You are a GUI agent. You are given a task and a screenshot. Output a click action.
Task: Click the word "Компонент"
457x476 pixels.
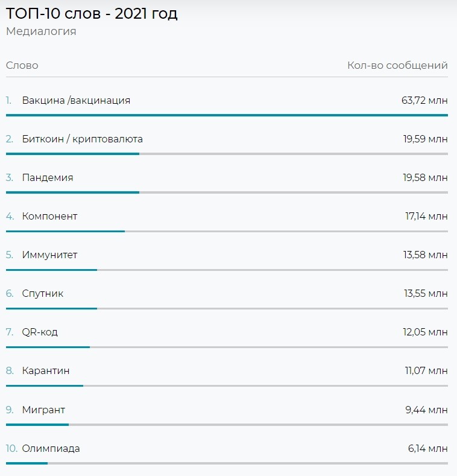(x=49, y=216)
